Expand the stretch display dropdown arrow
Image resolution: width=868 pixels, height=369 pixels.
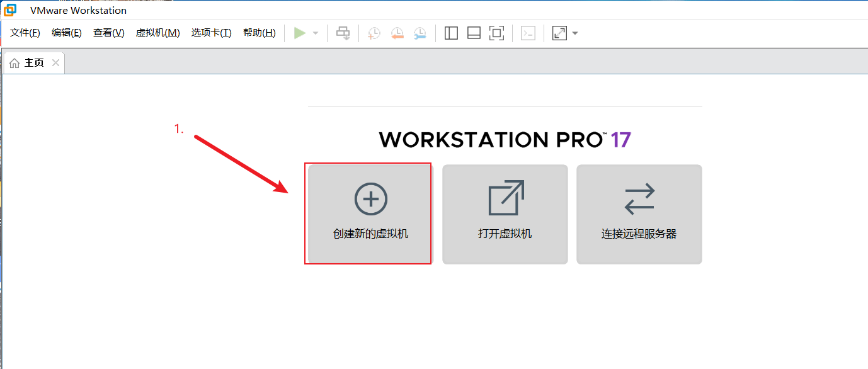tap(575, 33)
